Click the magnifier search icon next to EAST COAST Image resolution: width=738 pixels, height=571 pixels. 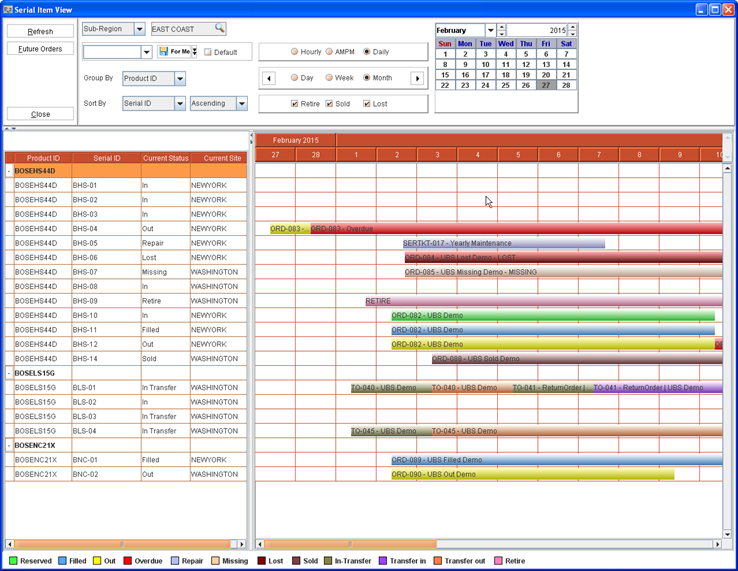[x=219, y=28]
